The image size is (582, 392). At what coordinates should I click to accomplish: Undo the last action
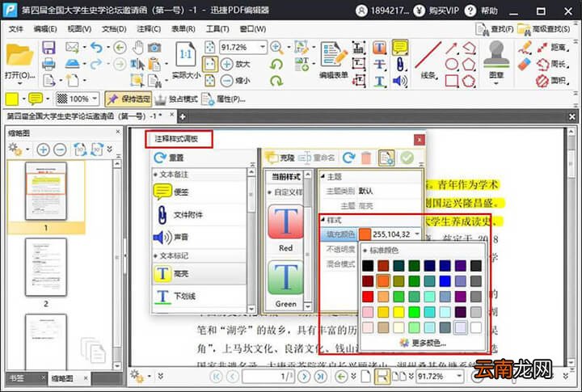(95, 47)
